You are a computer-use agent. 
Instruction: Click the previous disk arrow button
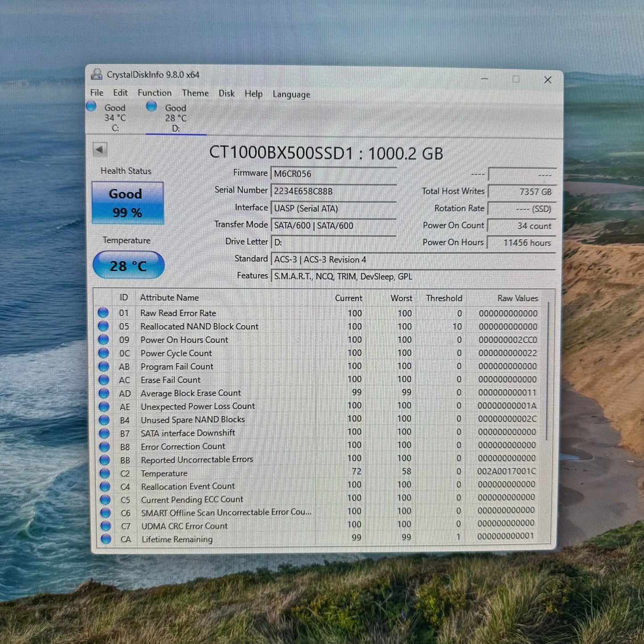(x=100, y=150)
